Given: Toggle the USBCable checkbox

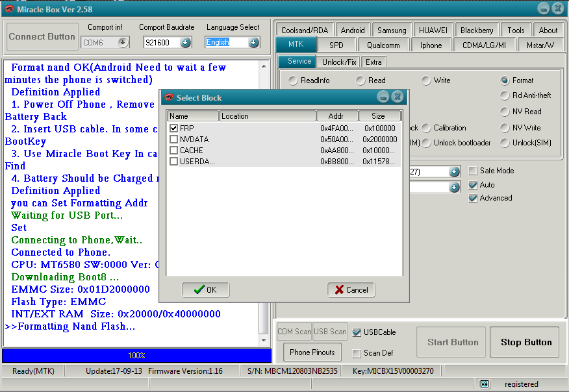Looking at the screenshot, I should tap(357, 332).
